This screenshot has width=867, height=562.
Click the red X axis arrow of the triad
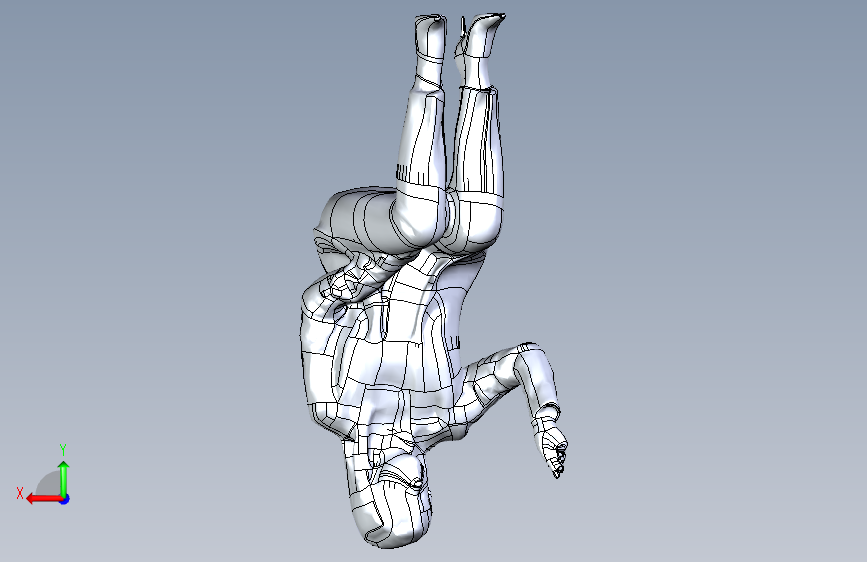tap(44, 499)
